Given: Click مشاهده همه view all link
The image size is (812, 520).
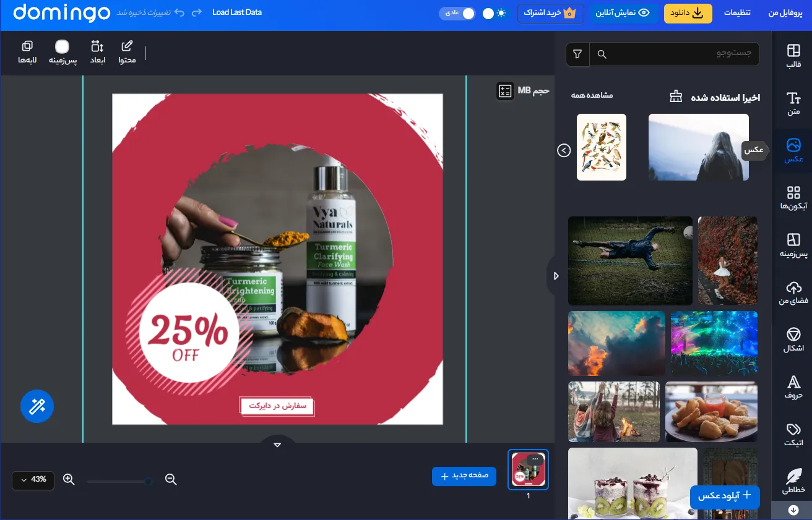Looking at the screenshot, I should tap(592, 95).
